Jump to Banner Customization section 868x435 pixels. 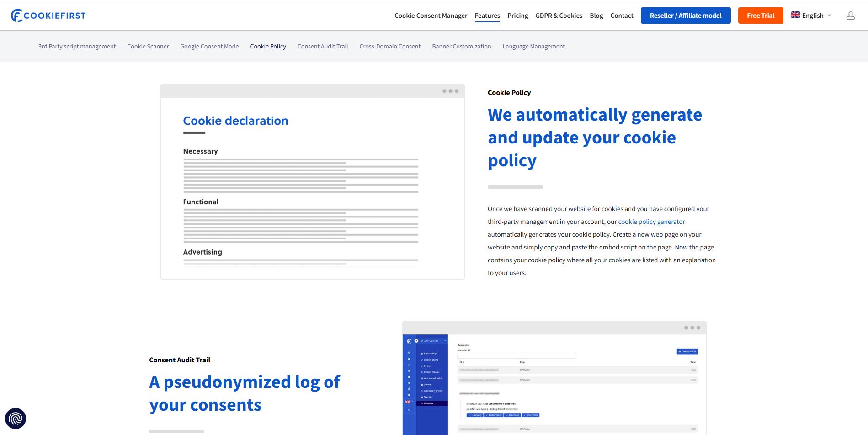tap(461, 47)
